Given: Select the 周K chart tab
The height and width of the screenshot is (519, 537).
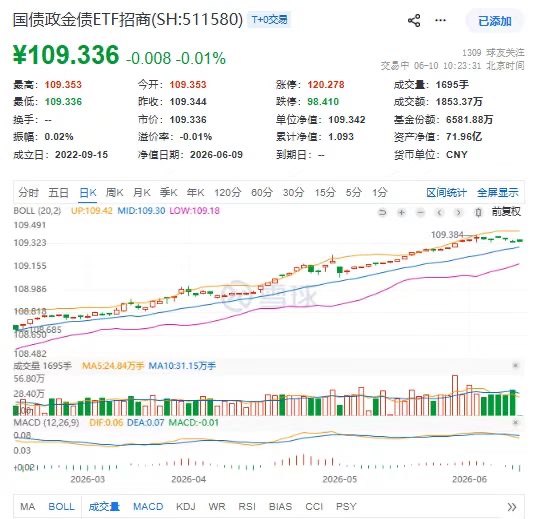Looking at the screenshot, I should [x=114, y=193].
